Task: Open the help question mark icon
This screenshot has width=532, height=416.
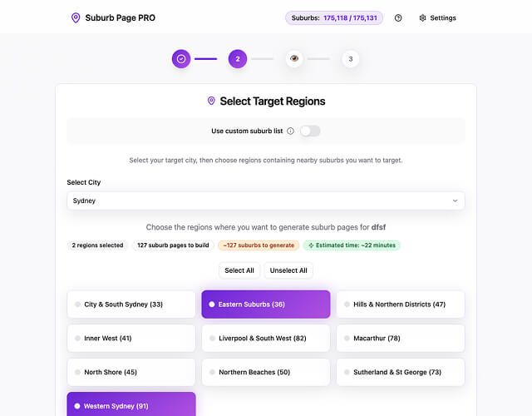Action: pyautogui.click(x=398, y=17)
